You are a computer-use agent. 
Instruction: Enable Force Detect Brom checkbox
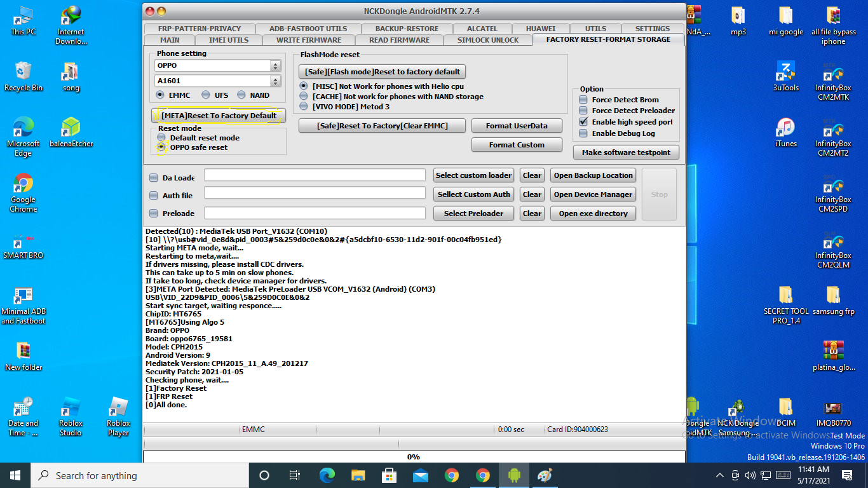pos(583,99)
